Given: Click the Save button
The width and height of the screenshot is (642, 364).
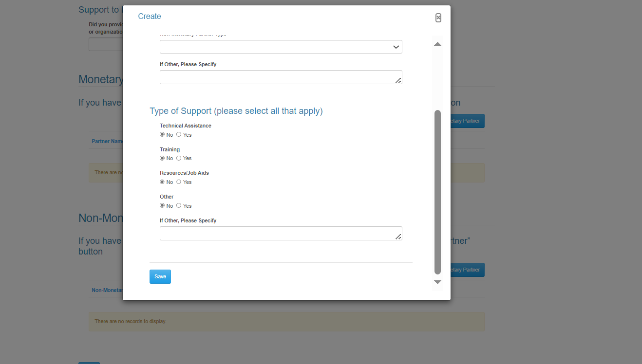Looking at the screenshot, I should coord(160,276).
